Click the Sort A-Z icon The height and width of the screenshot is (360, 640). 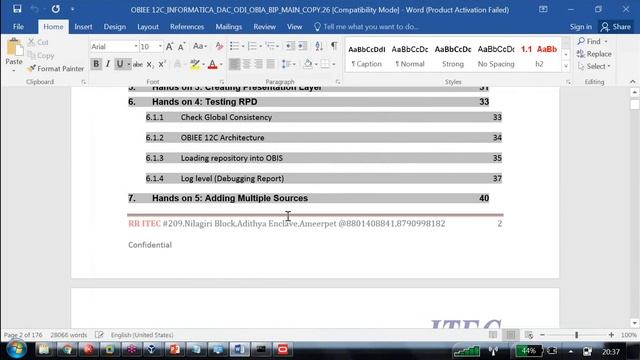(319, 47)
